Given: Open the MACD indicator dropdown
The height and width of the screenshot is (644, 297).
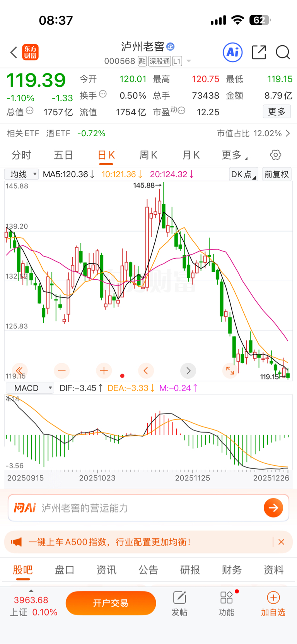Looking at the screenshot, I should coord(30,388).
